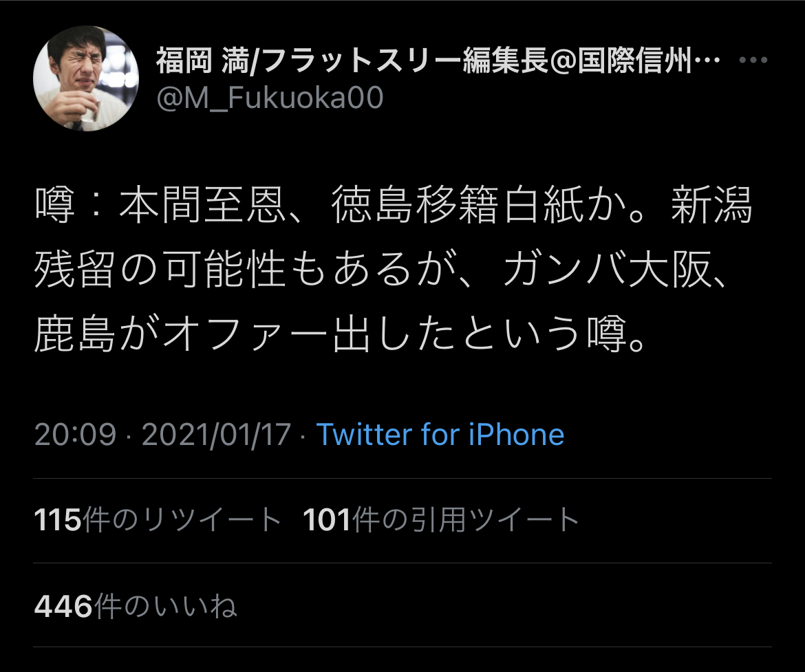Viewport: 805px width, 672px height.
Task: View the 101件の引用ツイート list
Action: pos(441,519)
